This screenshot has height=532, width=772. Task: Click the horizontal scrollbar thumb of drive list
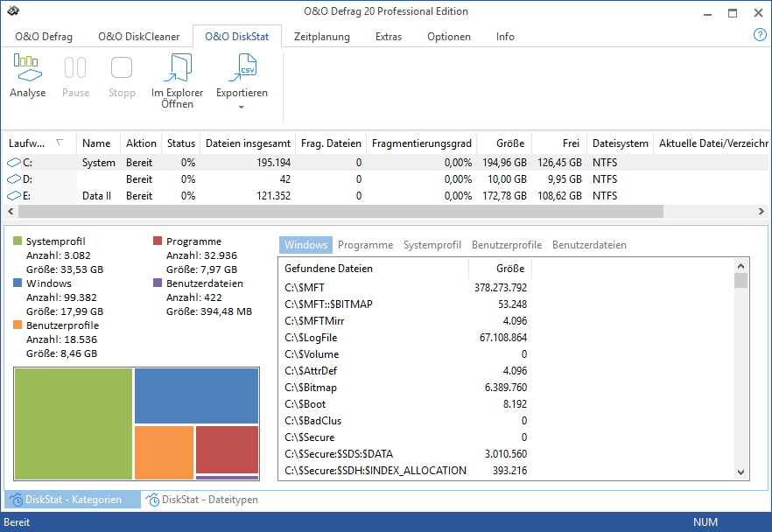coord(340,211)
